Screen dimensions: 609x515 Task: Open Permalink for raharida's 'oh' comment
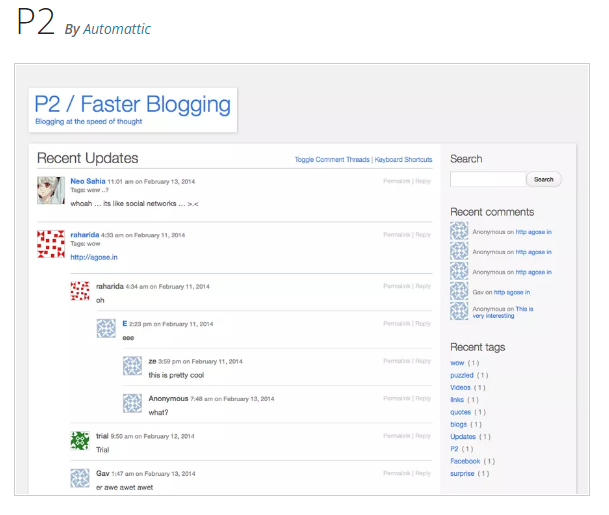(397, 286)
